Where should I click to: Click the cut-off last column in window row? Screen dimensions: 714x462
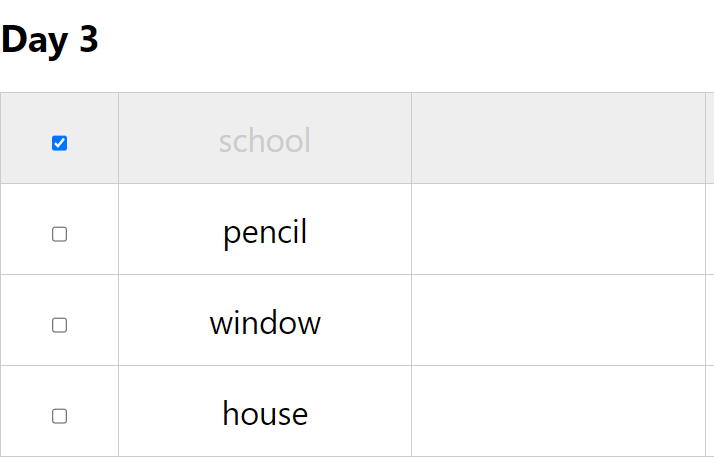coord(710,320)
